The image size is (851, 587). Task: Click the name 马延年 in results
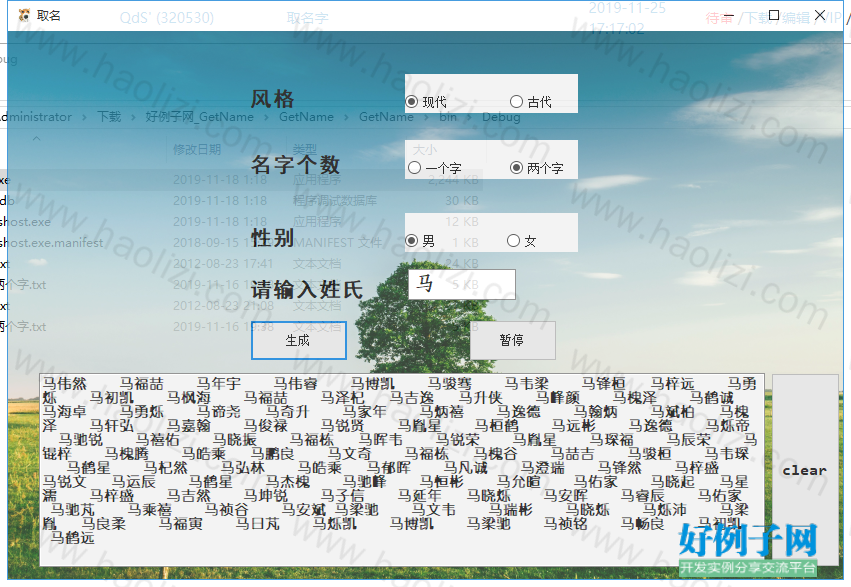pos(420,496)
